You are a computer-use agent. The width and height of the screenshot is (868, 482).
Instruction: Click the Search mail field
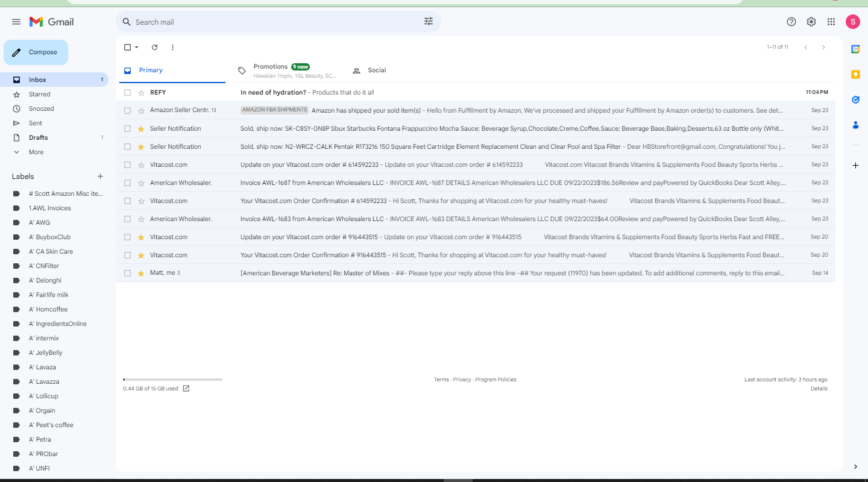(x=278, y=22)
